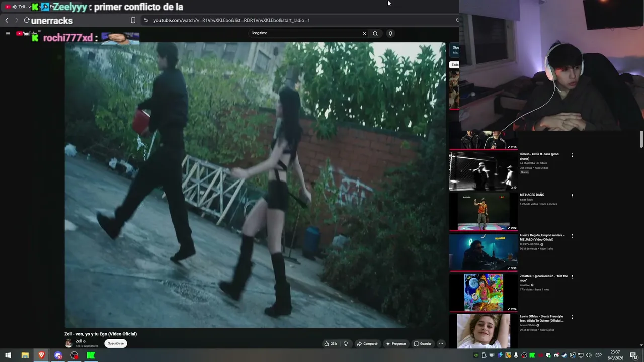Open Brave browser from the taskbar

click(x=41, y=355)
